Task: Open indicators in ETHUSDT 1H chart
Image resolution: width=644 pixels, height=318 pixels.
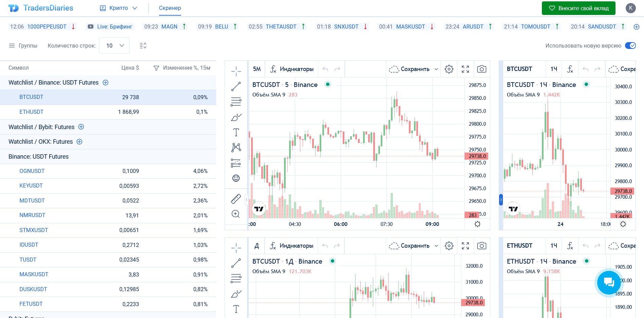Action: coord(570,246)
